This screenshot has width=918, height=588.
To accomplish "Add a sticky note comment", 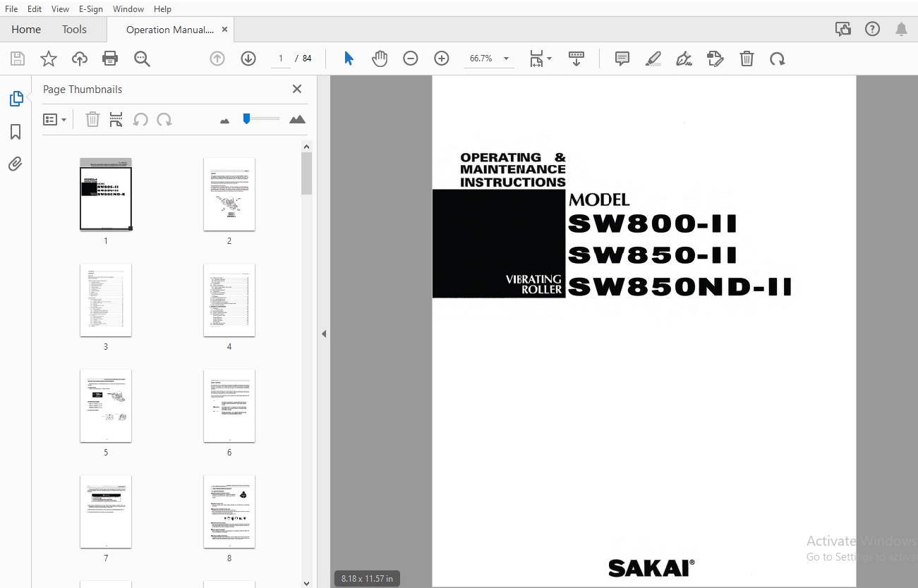I will point(622,59).
